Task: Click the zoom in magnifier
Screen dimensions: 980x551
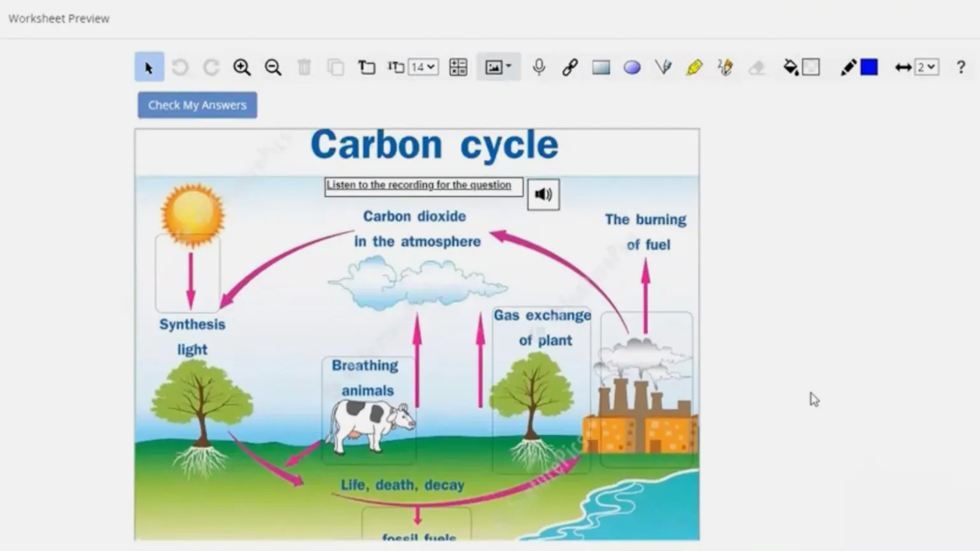Action: [x=242, y=67]
